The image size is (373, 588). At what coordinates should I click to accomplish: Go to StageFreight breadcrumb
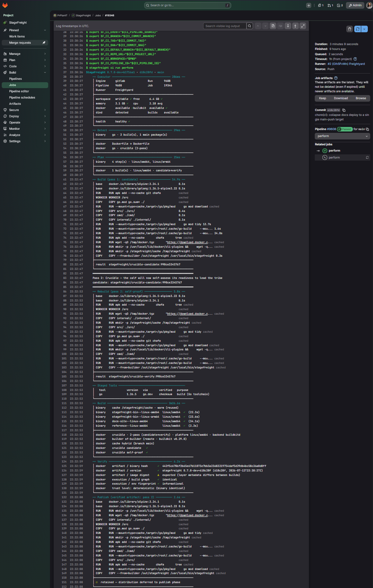(x=81, y=15)
